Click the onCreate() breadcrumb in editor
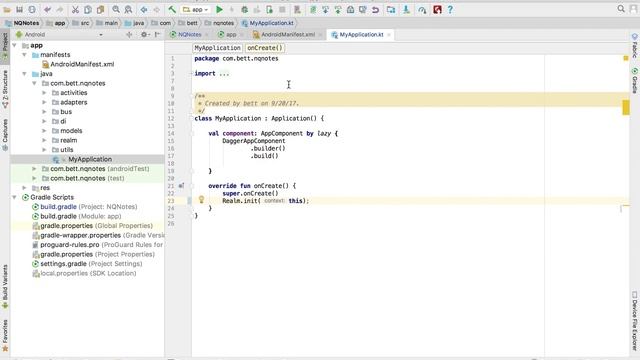This screenshot has width=640, height=360. (x=265, y=48)
